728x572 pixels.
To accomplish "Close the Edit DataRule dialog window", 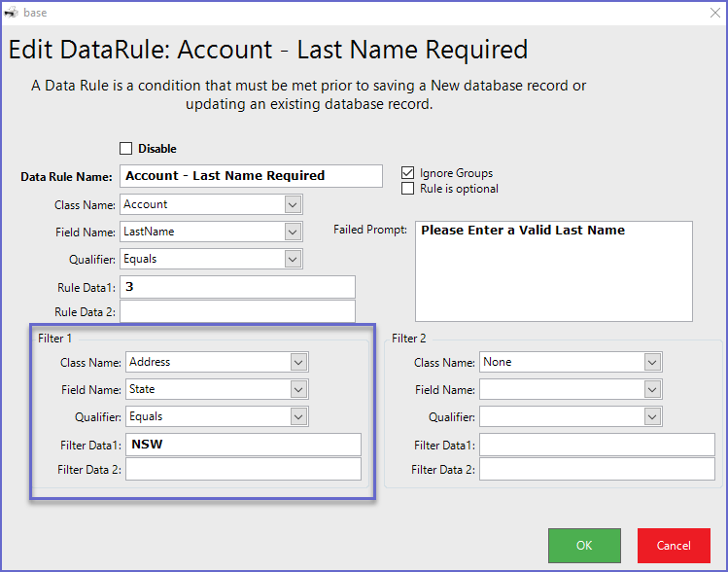I will click(x=715, y=13).
